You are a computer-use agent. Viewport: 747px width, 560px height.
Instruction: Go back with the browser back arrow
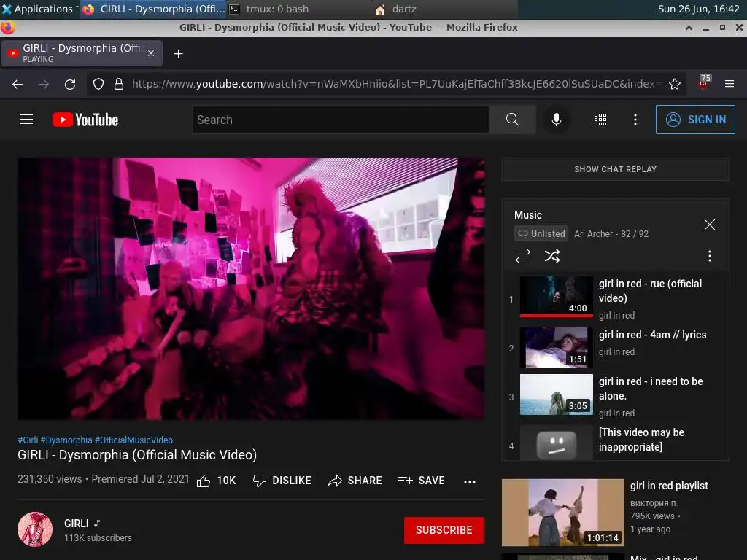[18, 85]
